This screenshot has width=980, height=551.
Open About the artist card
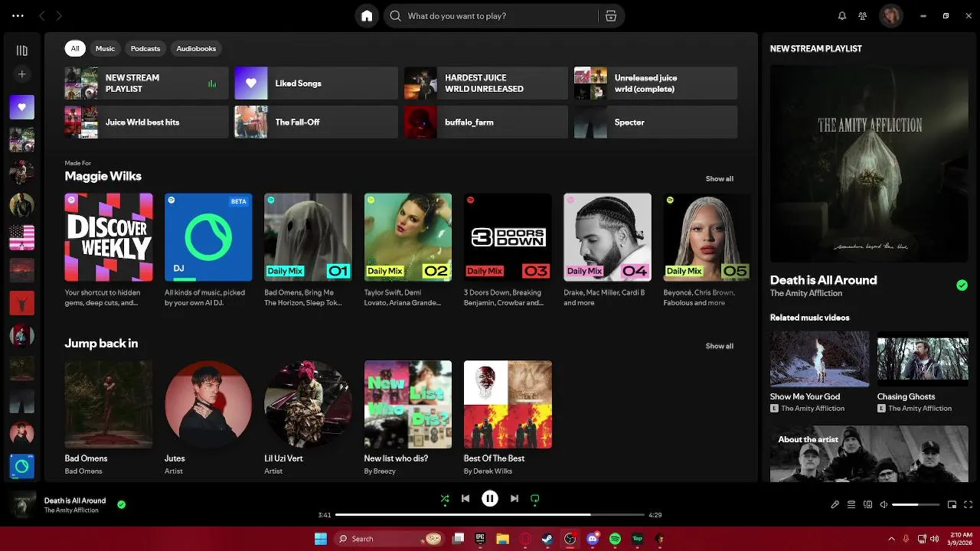(x=869, y=454)
